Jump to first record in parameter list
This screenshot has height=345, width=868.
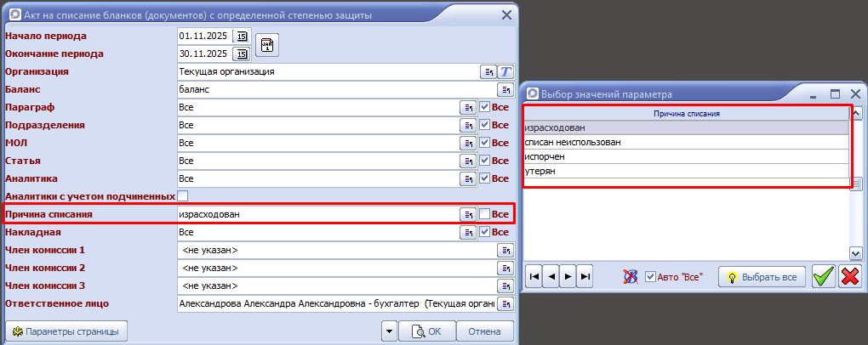tap(534, 276)
